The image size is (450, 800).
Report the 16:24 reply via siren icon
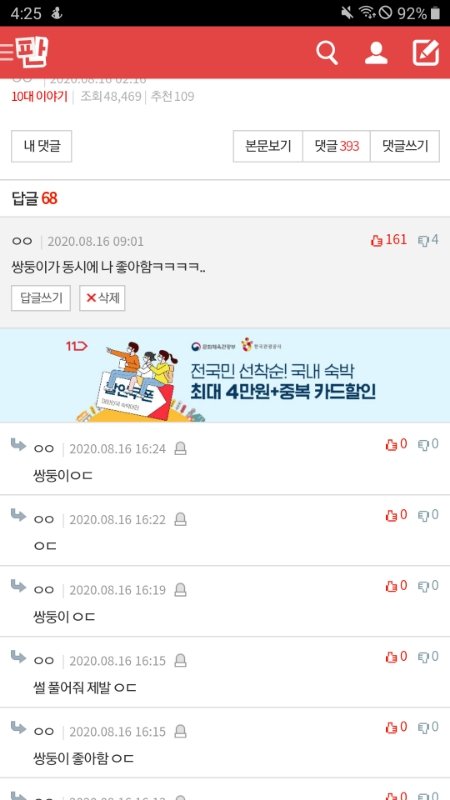tap(180, 448)
